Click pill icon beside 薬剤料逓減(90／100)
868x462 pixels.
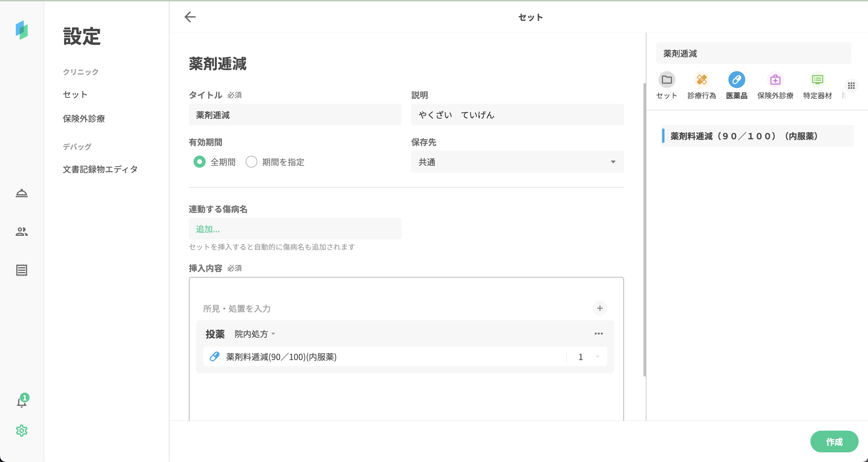[215, 356]
